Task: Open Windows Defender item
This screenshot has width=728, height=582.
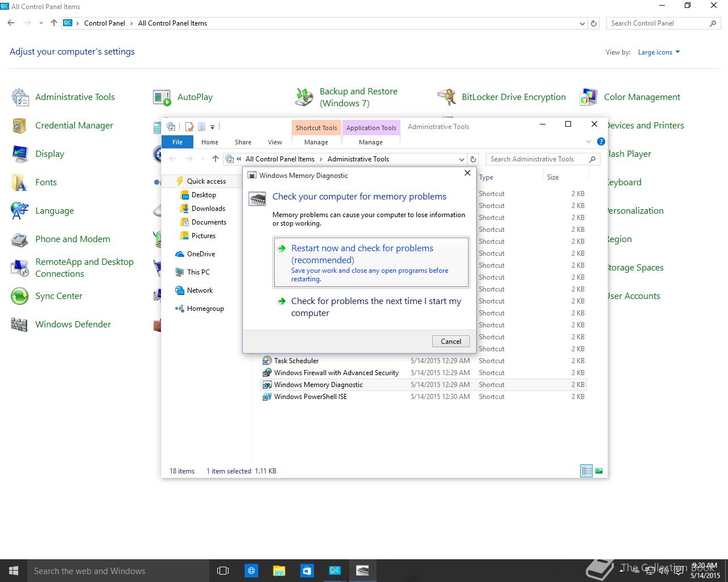Action: tap(61, 325)
